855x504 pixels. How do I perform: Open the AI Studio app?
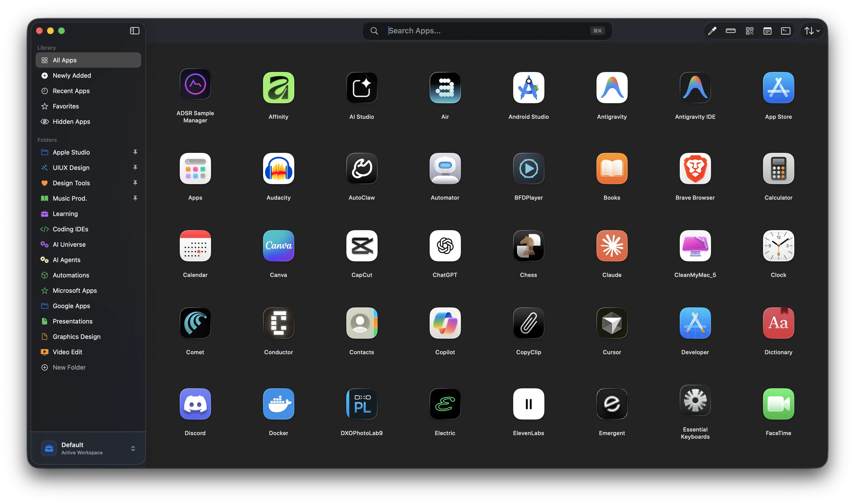(x=362, y=88)
